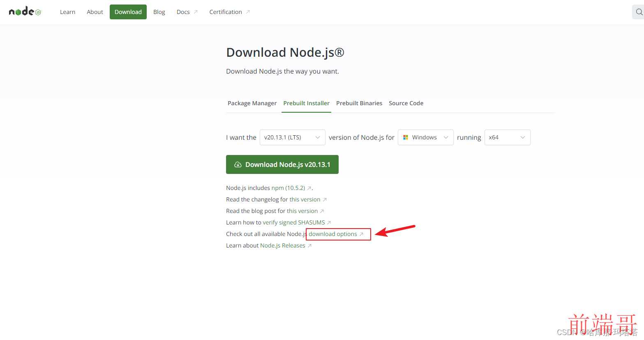Open changelog 'this version' link

305,199
